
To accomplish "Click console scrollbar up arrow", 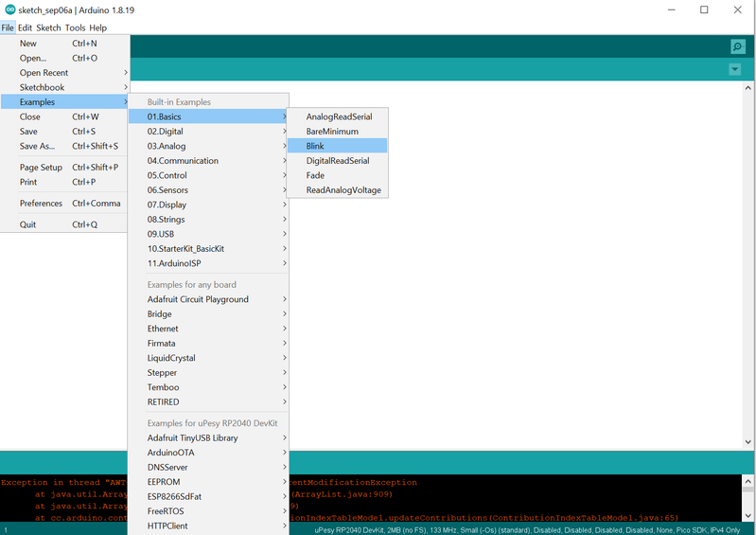I will pyautogui.click(x=747, y=481).
